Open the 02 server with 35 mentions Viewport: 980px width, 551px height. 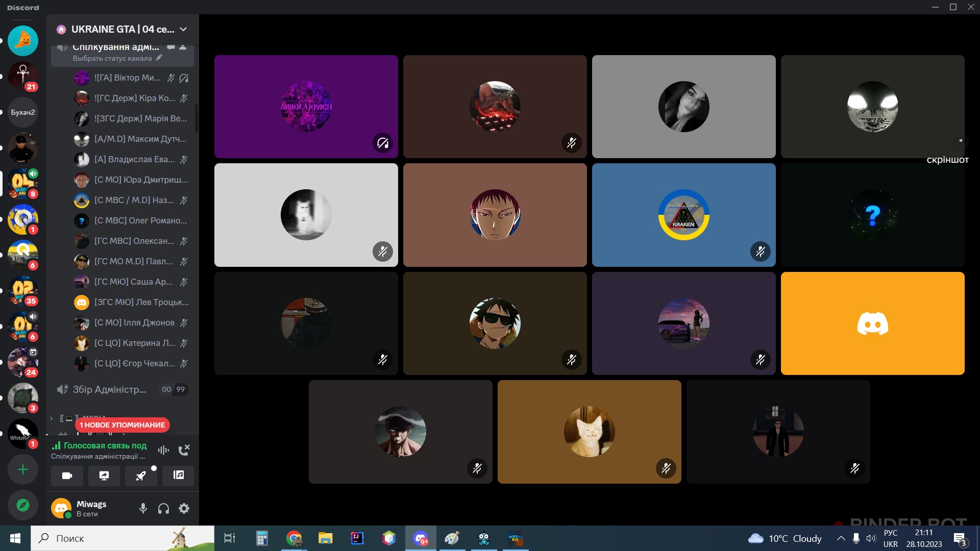point(23,291)
